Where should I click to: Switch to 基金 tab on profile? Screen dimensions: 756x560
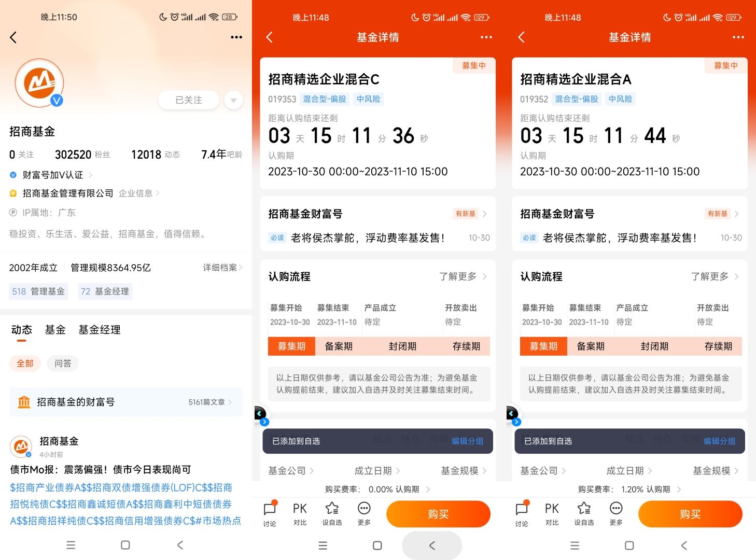(x=55, y=330)
